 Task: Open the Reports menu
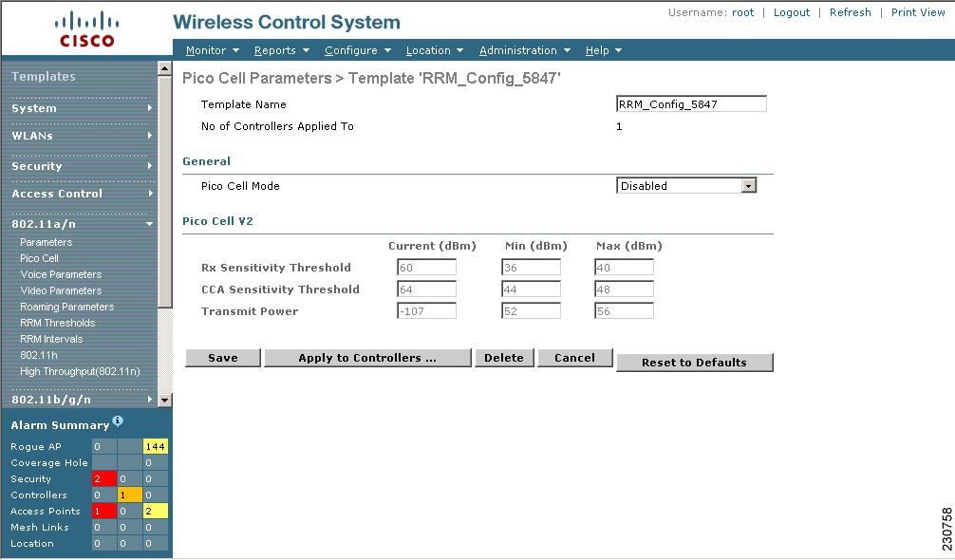coord(281,50)
